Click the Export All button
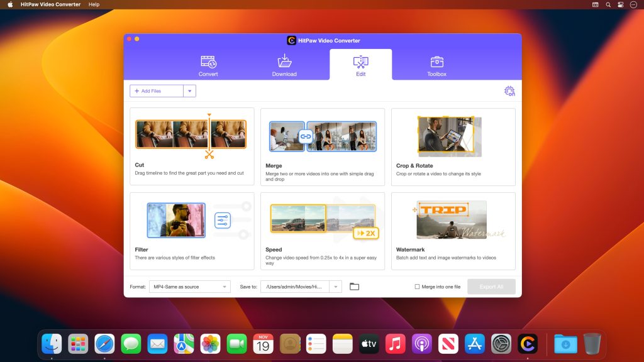 click(491, 286)
